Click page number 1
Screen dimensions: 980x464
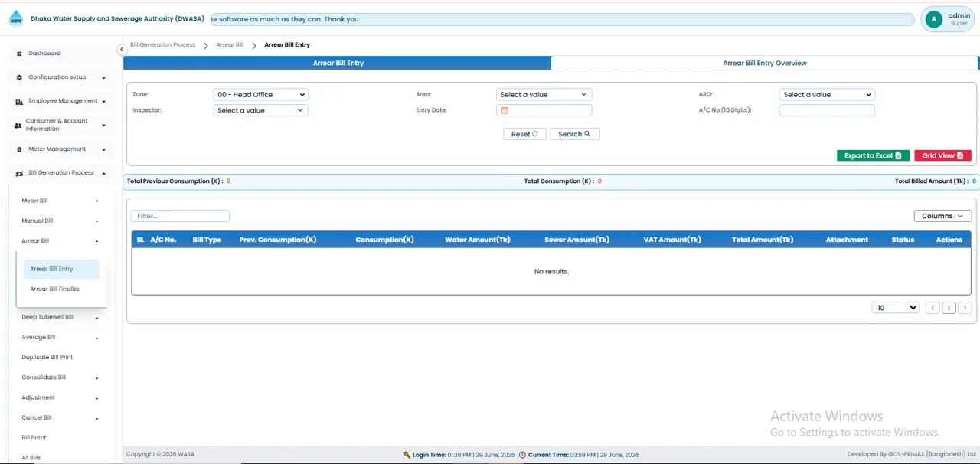pos(949,308)
